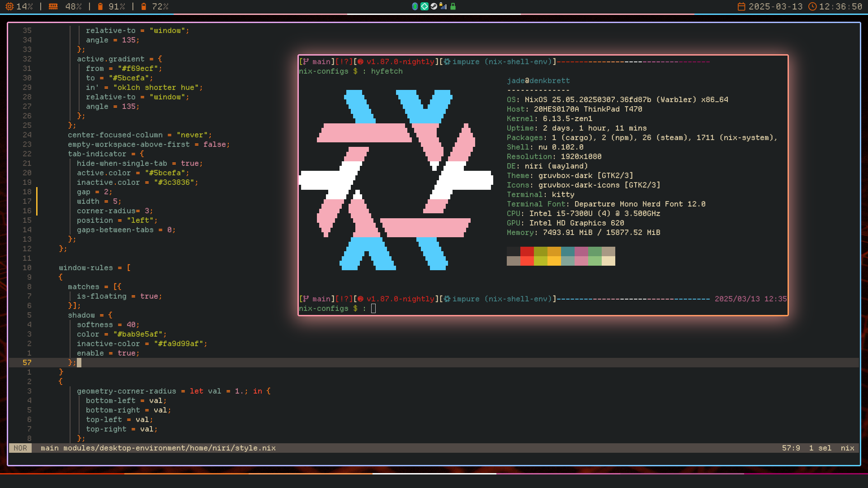This screenshot has height=488, width=868.
Task: Click the 'window-rules = [' line in the editor
Action: [95, 267]
